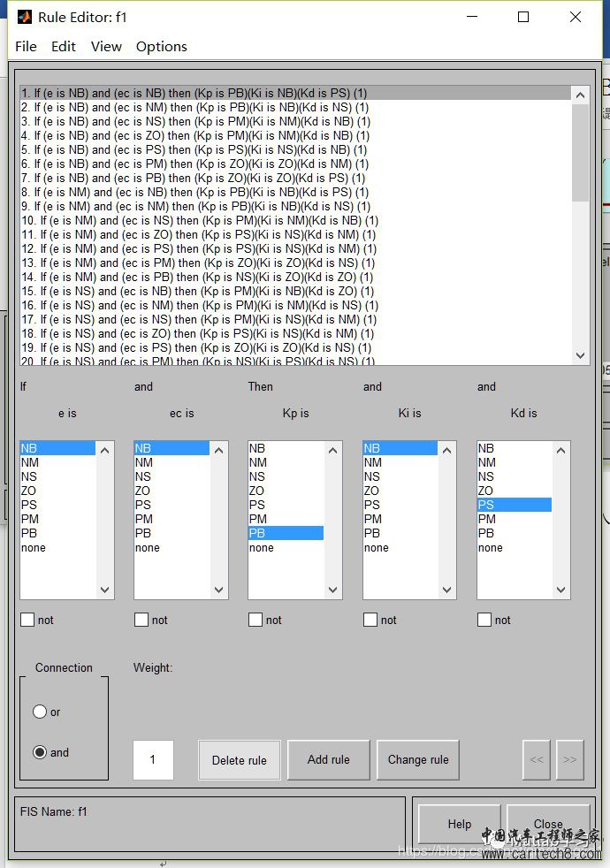Select PB in the ec is list
This screenshot has width=610, height=868.
point(172,533)
